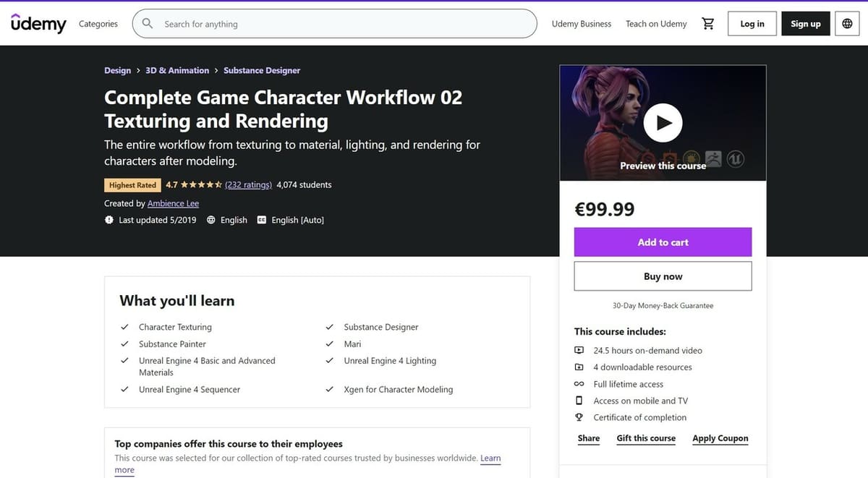Click 30-Day Money-Back Guarantee text
Screen dimensions: 868x478
(x=663, y=306)
